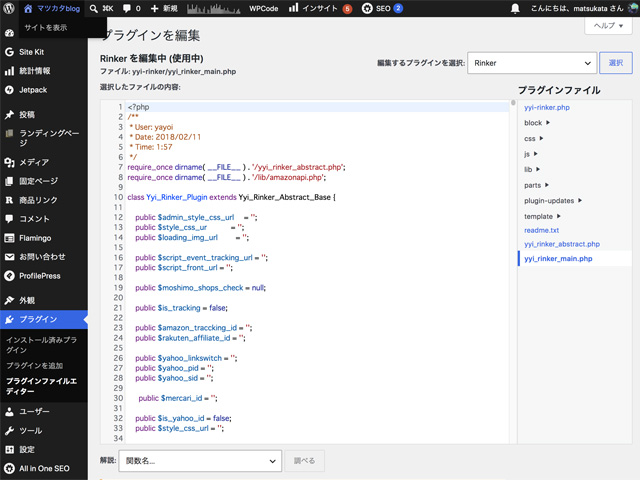640x480 pixels.
Task: Click the 選択 button
Action: [616, 63]
